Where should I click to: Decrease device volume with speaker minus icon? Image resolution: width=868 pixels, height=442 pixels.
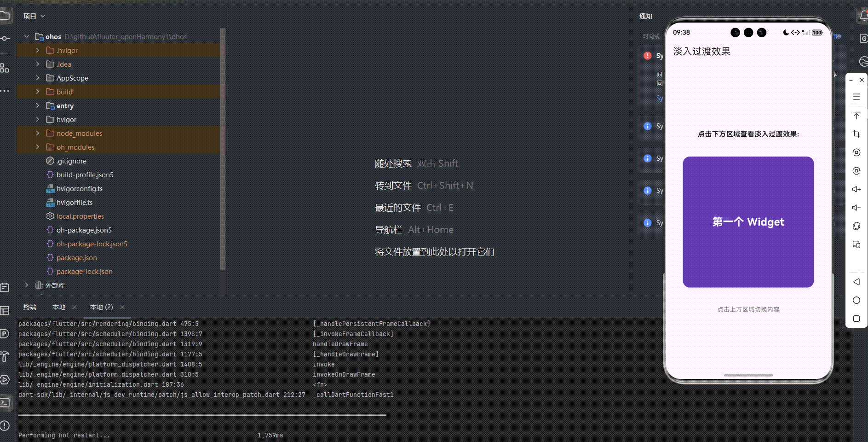[x=856, y=208]
